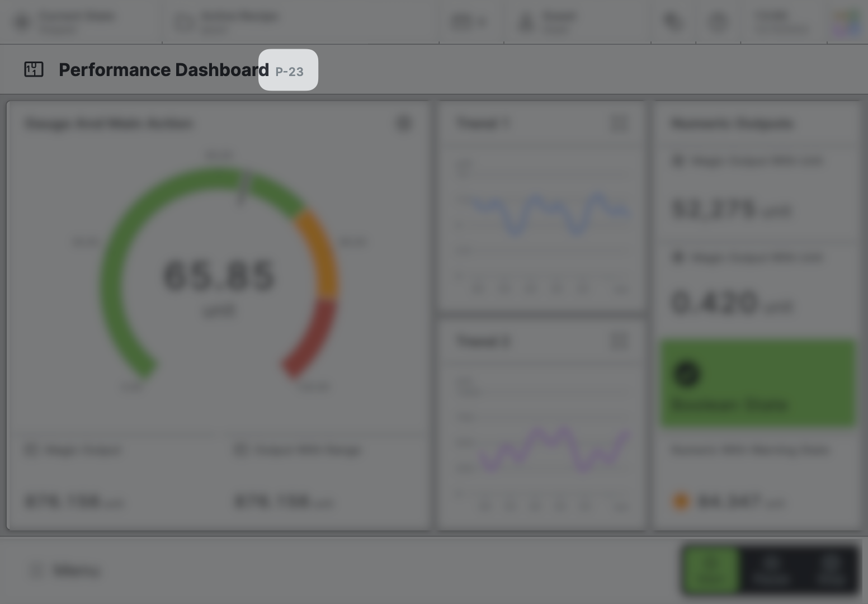
Task: Open the gauge panel settings icon
Action: pyautogui.click(x=404, y=123)
